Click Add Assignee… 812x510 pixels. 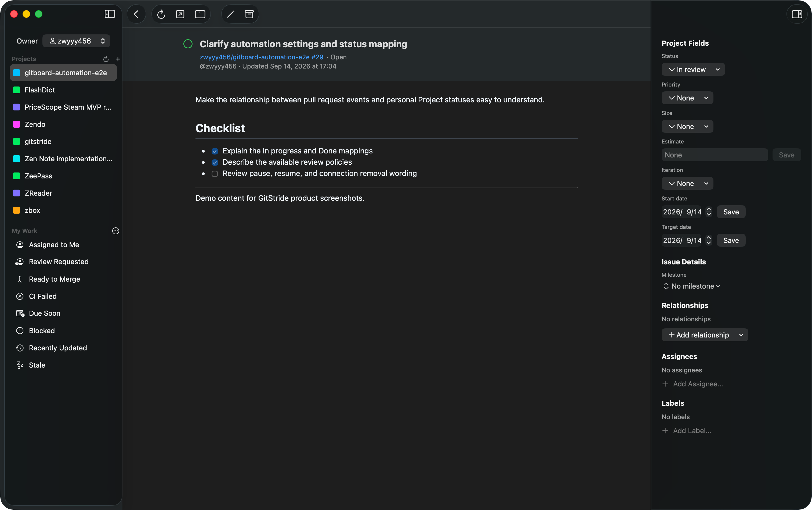click(x=693, y=384)
